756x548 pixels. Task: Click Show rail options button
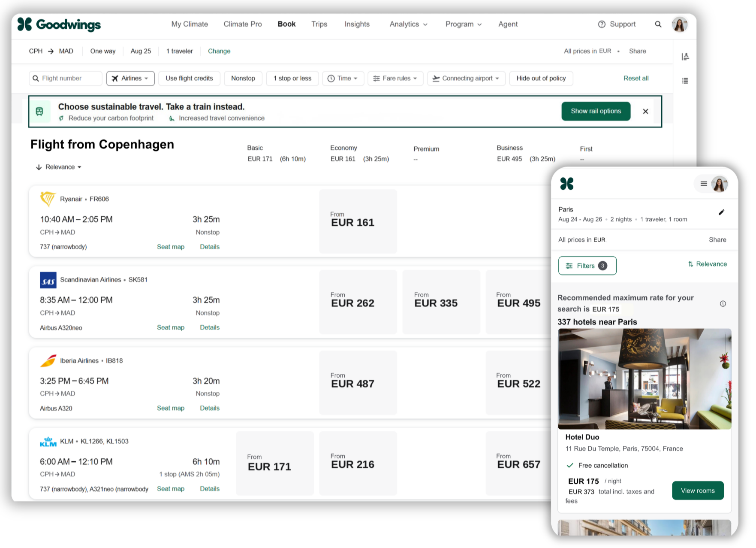[596, 112]
